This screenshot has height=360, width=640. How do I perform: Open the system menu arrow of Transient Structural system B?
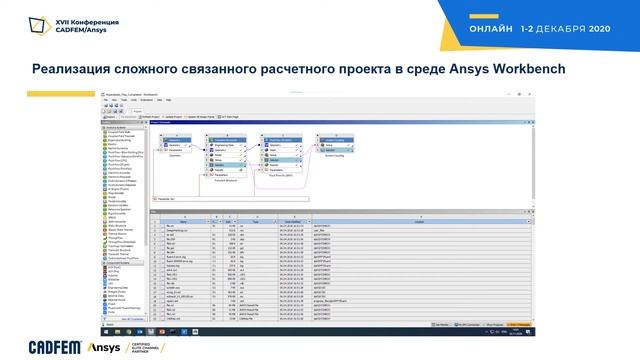pos(207,135)
